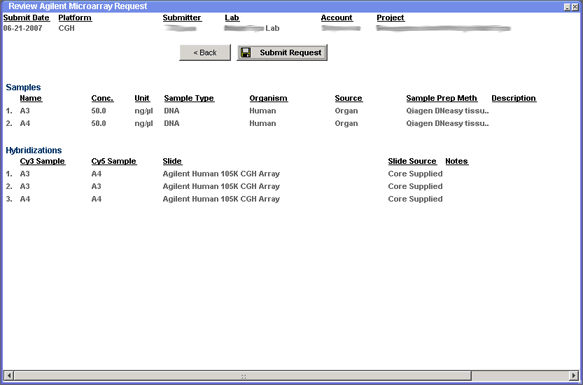Click the Description column header
583x385 pixels.
(513, 98)
